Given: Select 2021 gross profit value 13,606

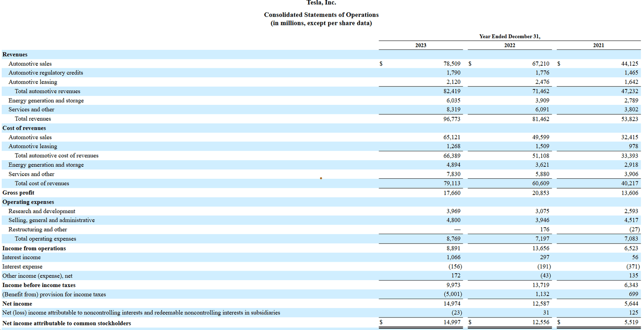Looking at the screenshot, I should 629,193.
